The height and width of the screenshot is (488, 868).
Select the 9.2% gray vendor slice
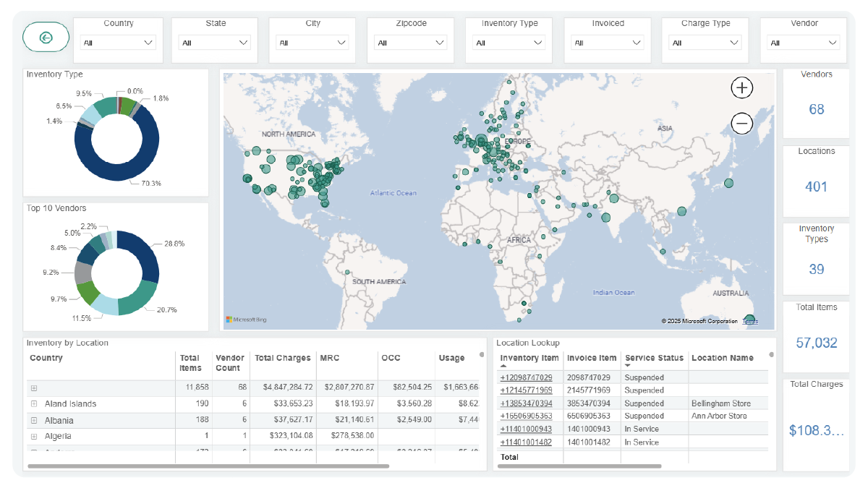82,273
